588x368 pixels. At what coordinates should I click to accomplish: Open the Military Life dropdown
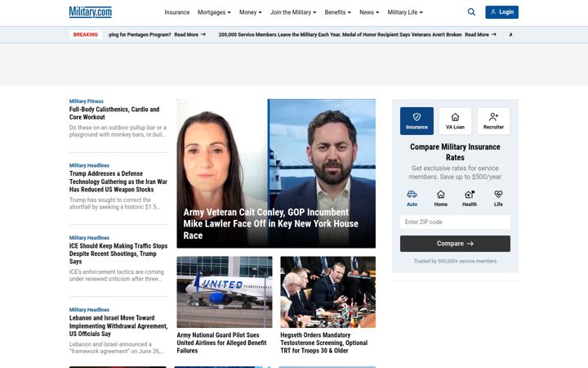(x=405, y=12)
